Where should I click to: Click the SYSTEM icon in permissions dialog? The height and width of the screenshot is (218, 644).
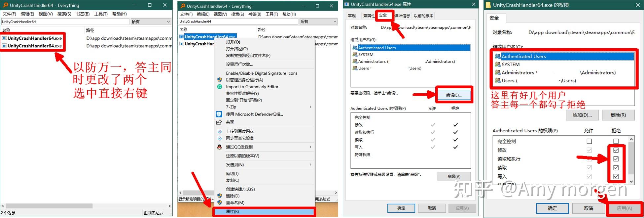coord(498,64)
